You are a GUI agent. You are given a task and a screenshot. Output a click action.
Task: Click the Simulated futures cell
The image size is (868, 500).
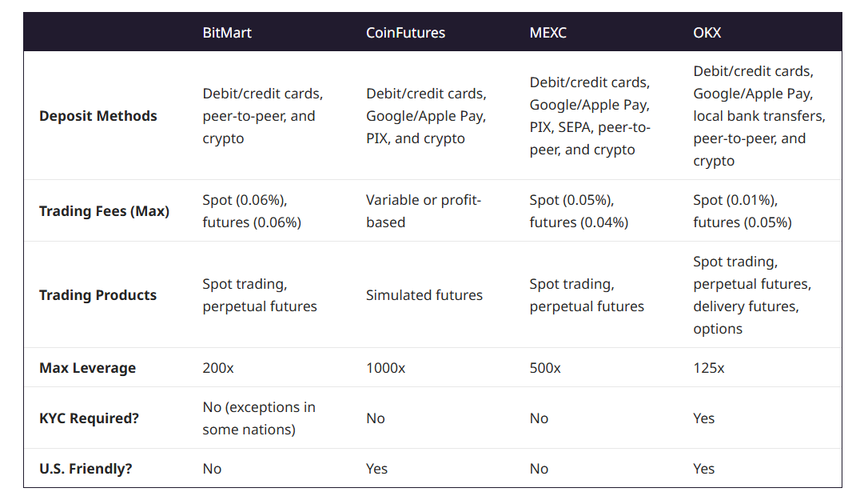(424, 295)
